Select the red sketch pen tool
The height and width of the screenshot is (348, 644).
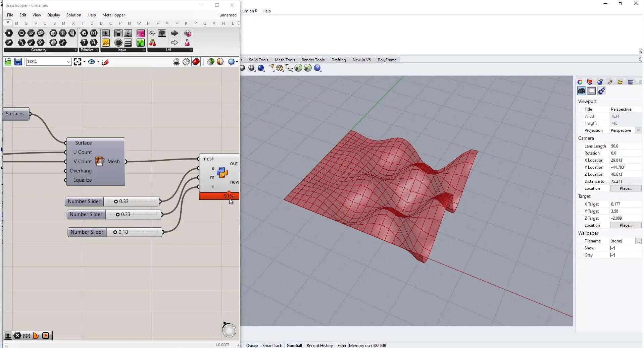click(105, 62)
